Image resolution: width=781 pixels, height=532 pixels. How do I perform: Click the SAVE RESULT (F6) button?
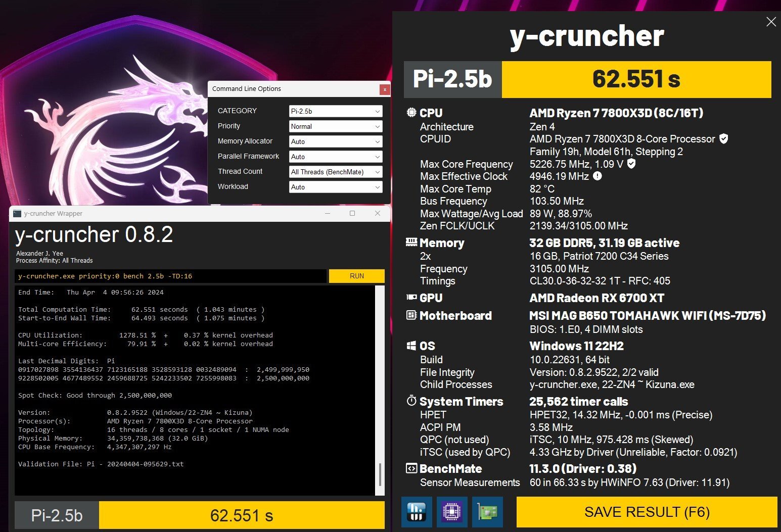pyautogui.click(x=647, y=512)
